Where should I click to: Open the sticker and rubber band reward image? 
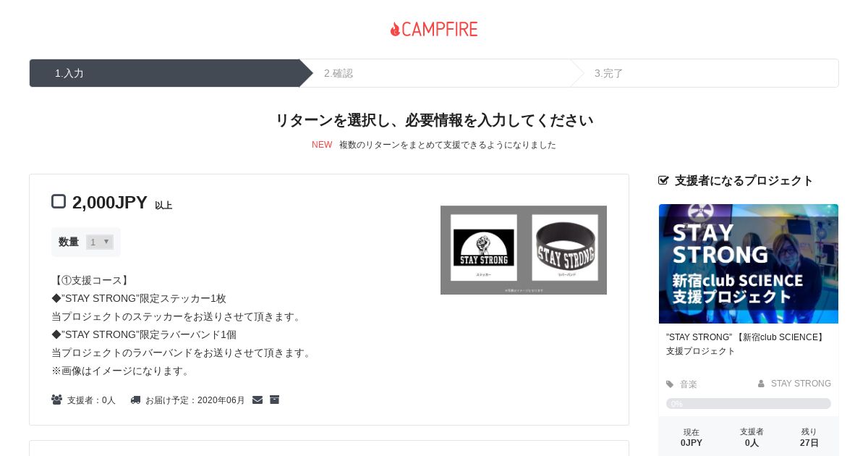point(524,250)
